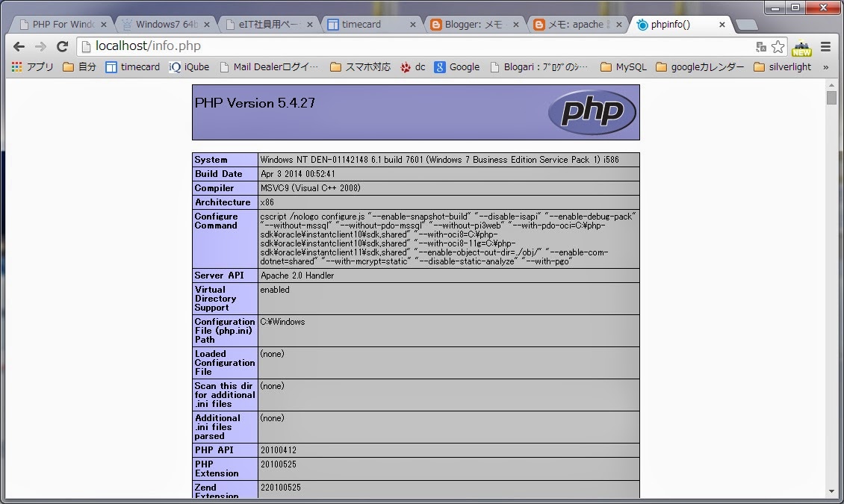Open the dc bookmark

point(413,66)
